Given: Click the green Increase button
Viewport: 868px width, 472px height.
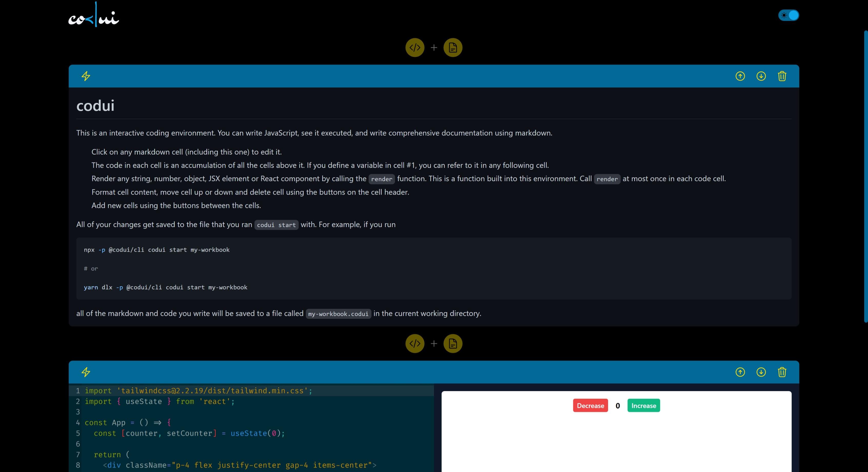Looking at the screenshot, I should (x=643, y=405).
